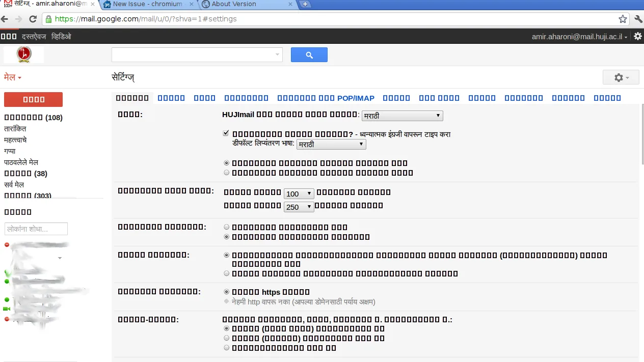644x362 pixels.
Task: Expand the search box options arrow
Action: (x=278, y=54)
